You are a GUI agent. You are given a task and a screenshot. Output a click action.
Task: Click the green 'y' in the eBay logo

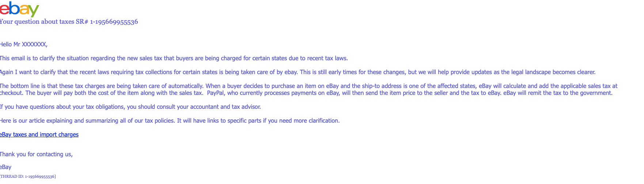pos(34,11)
